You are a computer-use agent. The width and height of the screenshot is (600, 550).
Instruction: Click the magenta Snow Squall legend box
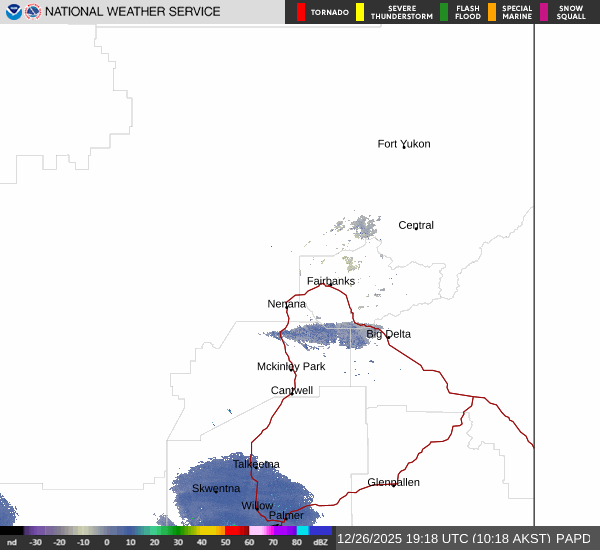click(544, 12)
